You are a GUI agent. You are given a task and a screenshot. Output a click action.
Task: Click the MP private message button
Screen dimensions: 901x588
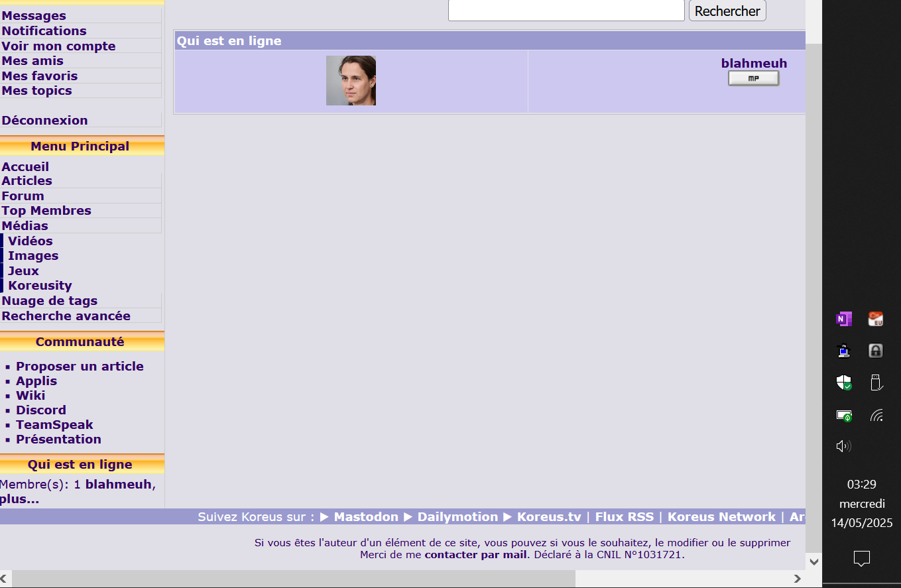753,79
